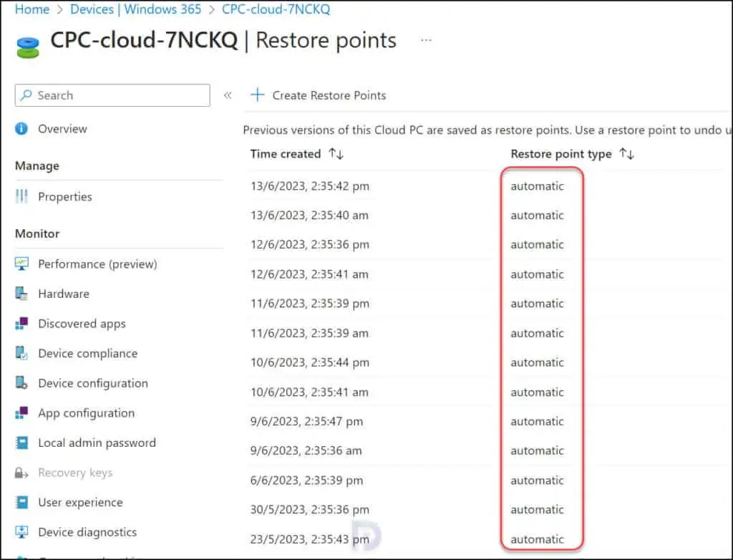Viewport: 733px width, 560px height.
Task: Focus the sidebar Search field
Action: pos(112,95)
